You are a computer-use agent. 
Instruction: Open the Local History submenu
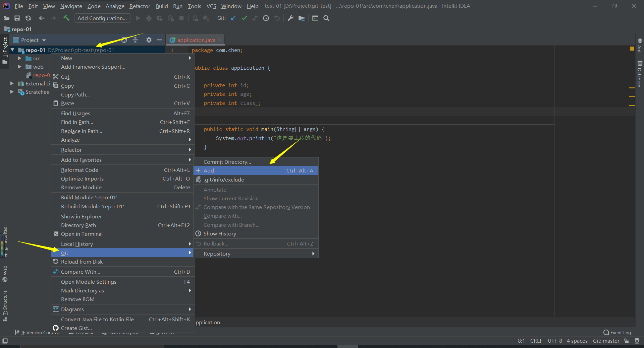click(122, 244)
